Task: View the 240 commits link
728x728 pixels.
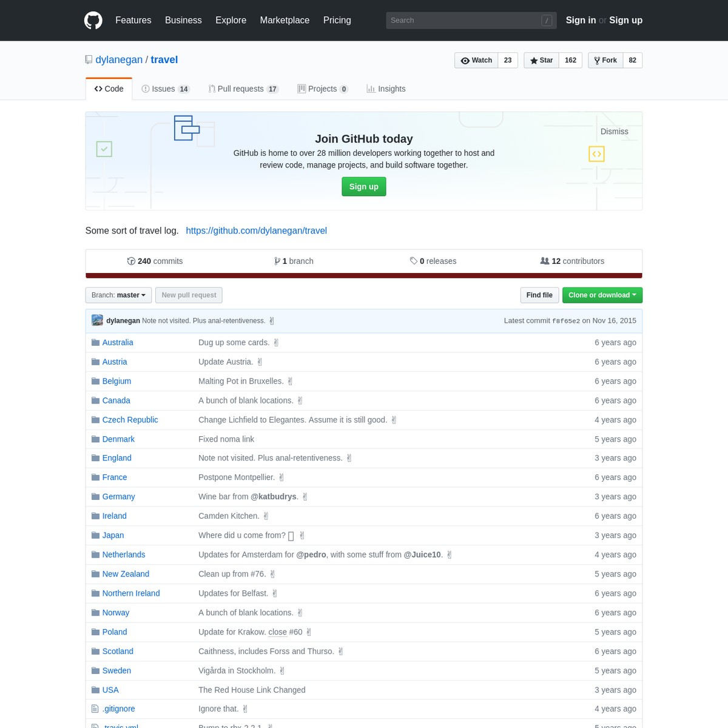Action: coord(155,261)
